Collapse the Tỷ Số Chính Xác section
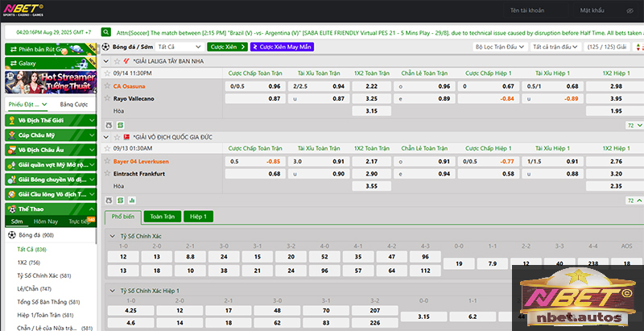Viewport: 644px width, 331px height. coord(112,235)
